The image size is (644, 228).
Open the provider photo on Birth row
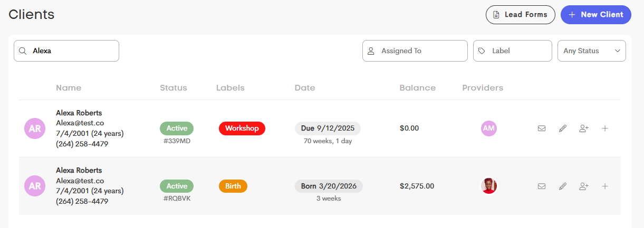[489, 186]
